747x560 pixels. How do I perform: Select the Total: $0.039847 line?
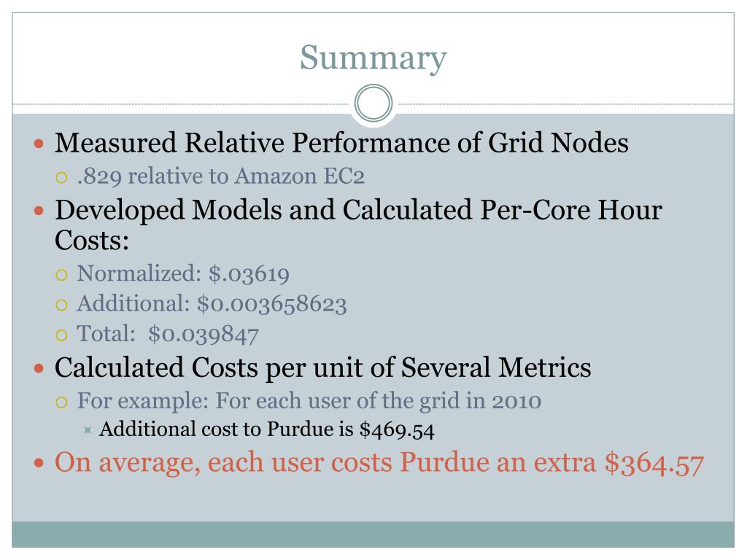(x=169, y=334)
